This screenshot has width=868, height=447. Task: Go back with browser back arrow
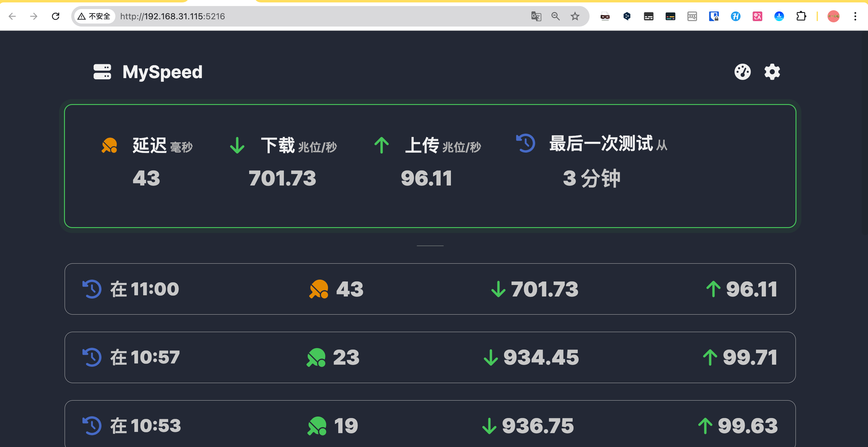pyautogui.click(x=12, y=16)
